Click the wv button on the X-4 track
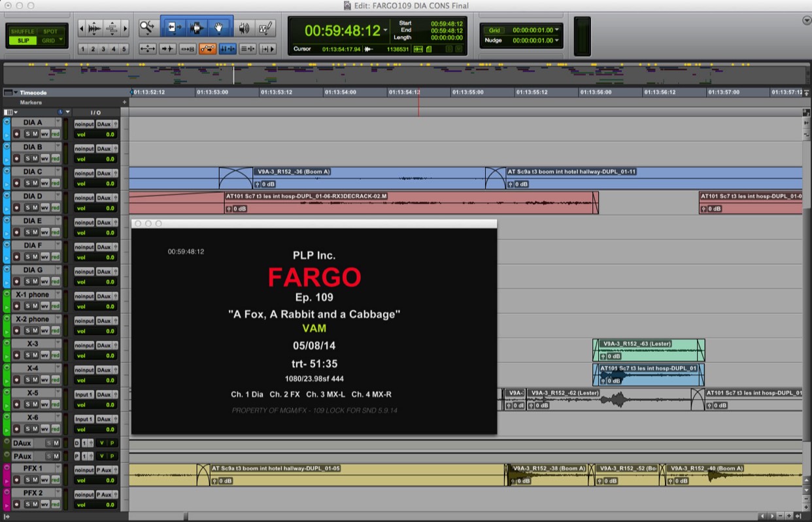Image resolution: width=812 pixels, height=522 pixels. coord(45,380)
